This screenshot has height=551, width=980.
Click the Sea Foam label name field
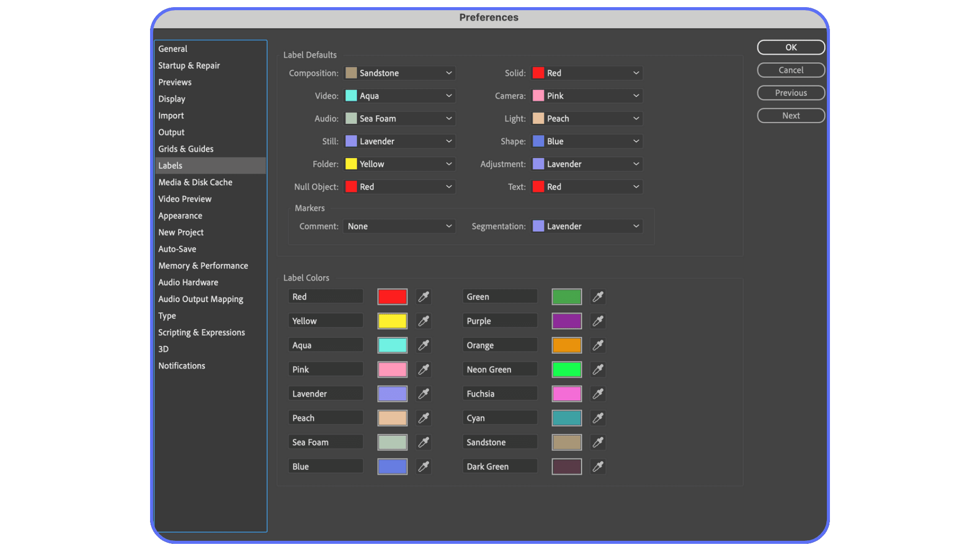click(325, 442)
